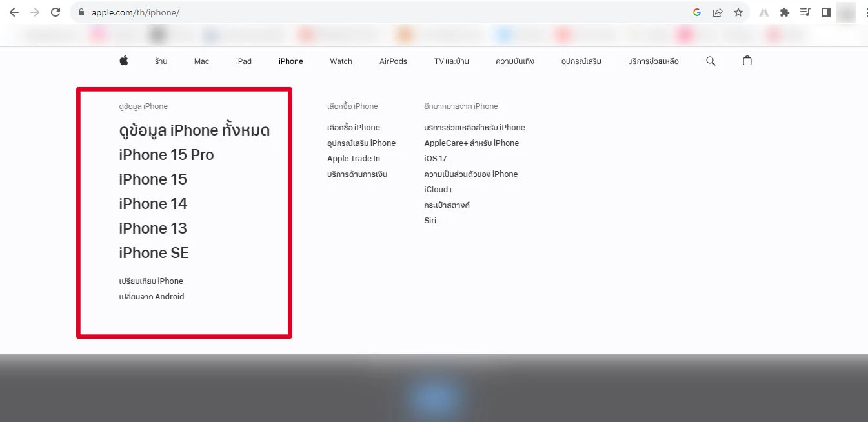Click บริการด้านการเงิน link
This screenshot has width=868, height=422.
358,174
